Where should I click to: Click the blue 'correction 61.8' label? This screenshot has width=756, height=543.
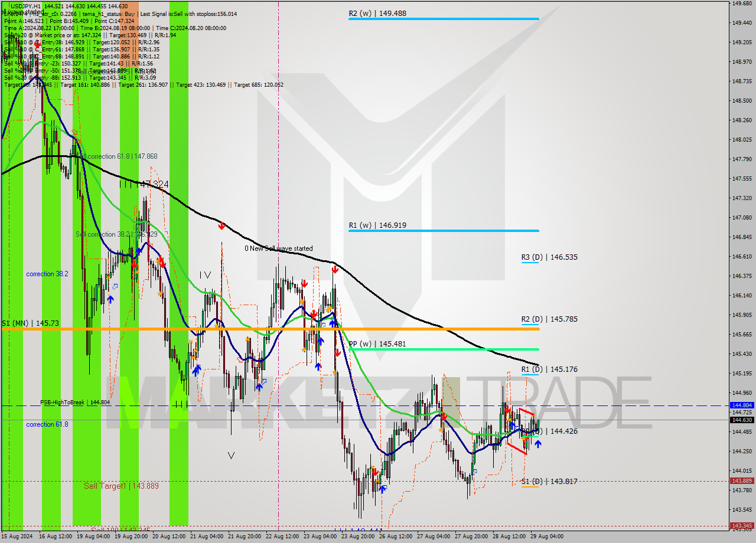click(x=47, y=424)
